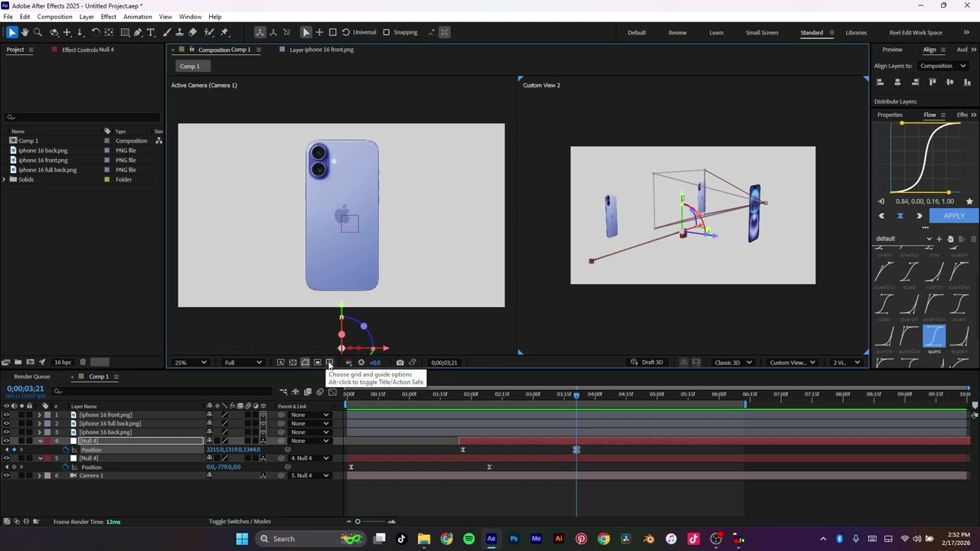The width and height of the screenshot is (980, 551).
Task: Select the Horizontal Type tool
Action: point(151,32)
